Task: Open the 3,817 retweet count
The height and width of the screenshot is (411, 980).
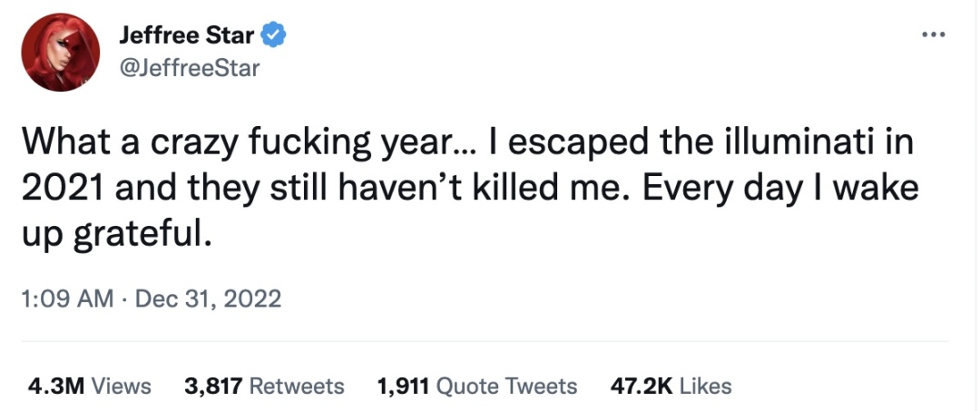Action: (x=213, y=386)
